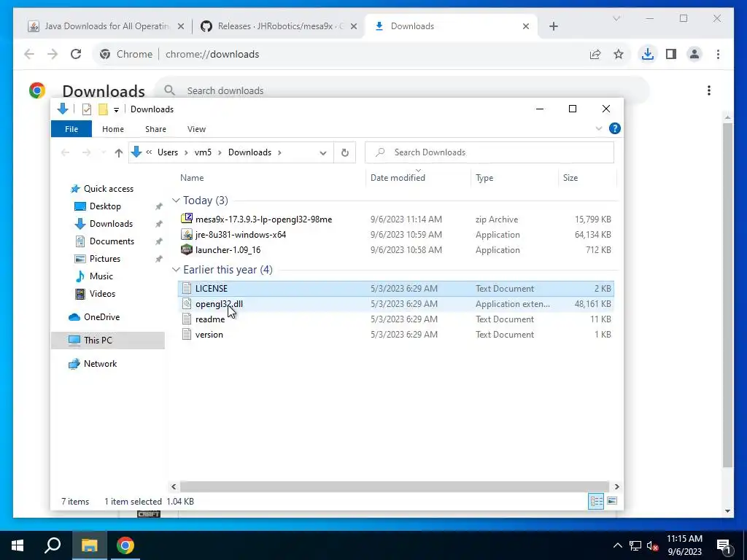Open the Chrome downloads toolbar icon
Image resolution: width=747 pixels, height=560 pixels.
coord(648,54)
